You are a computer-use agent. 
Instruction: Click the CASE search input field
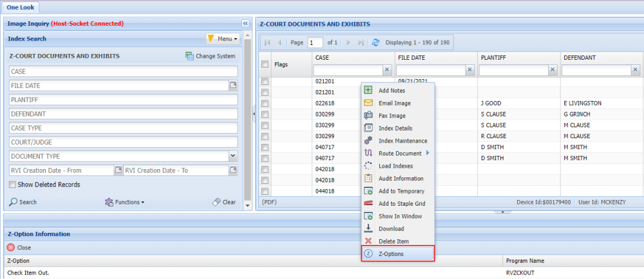pyautogui.click(x=123, y=71)
